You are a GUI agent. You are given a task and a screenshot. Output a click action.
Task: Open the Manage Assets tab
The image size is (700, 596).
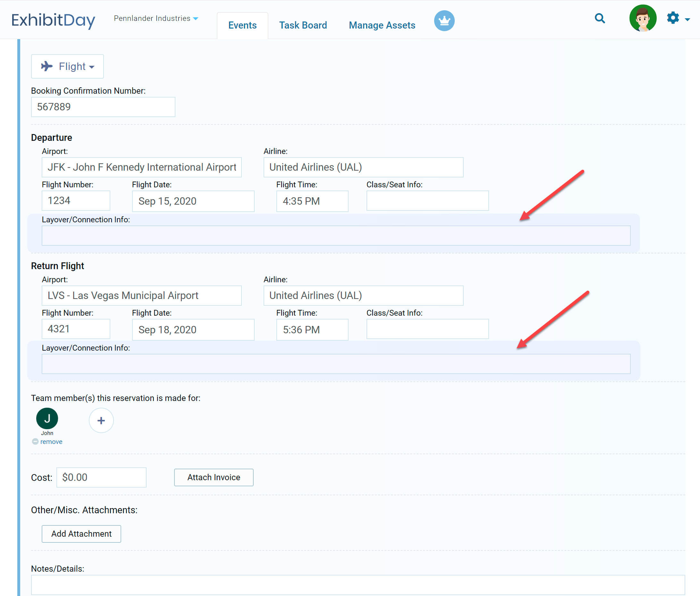pyautogui.click(x=382, y=25)
